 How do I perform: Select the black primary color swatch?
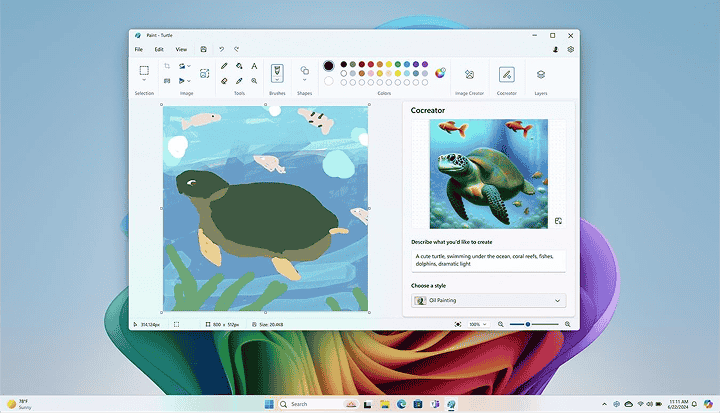pos(329,65)
